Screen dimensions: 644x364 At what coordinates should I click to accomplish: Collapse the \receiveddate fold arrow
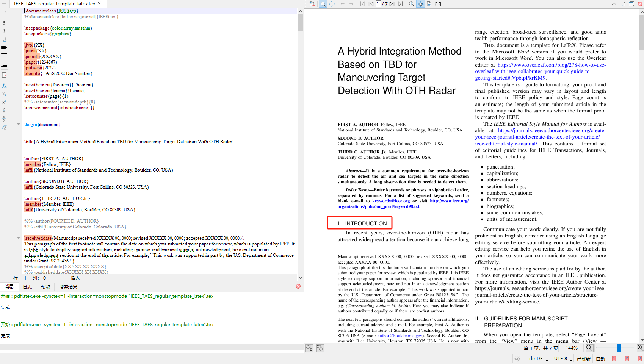point(18,238)
